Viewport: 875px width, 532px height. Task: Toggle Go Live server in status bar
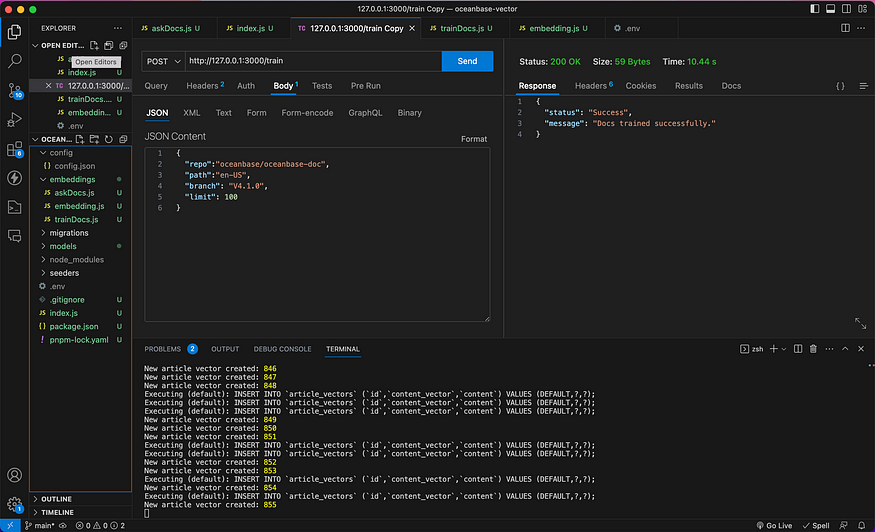(x=774, y=525)
